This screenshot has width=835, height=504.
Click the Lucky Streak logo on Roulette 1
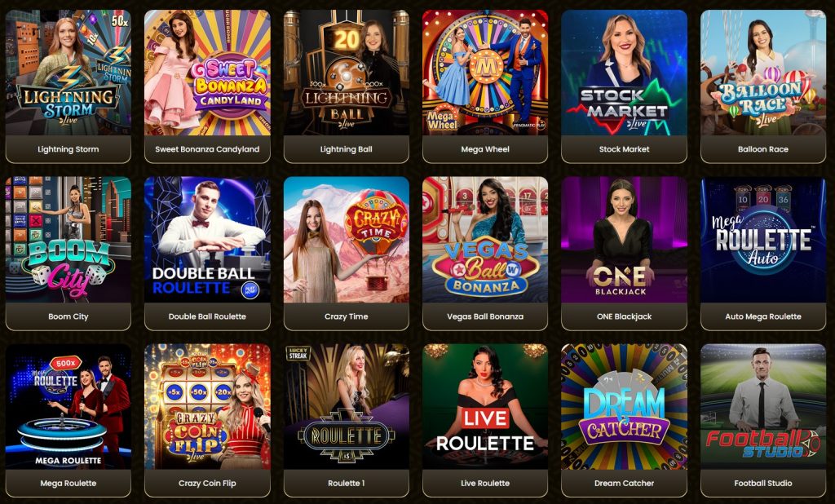point(298,353)
